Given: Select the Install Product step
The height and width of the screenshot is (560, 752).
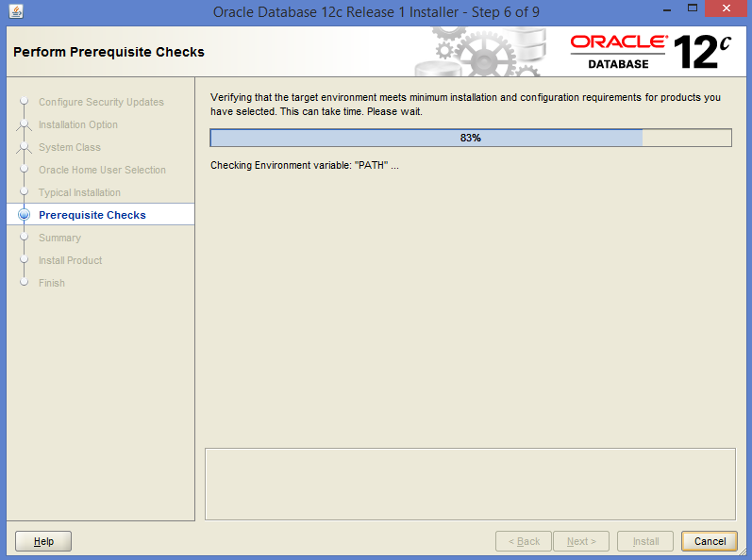Looking at the screenshot, I should [71, 260].
